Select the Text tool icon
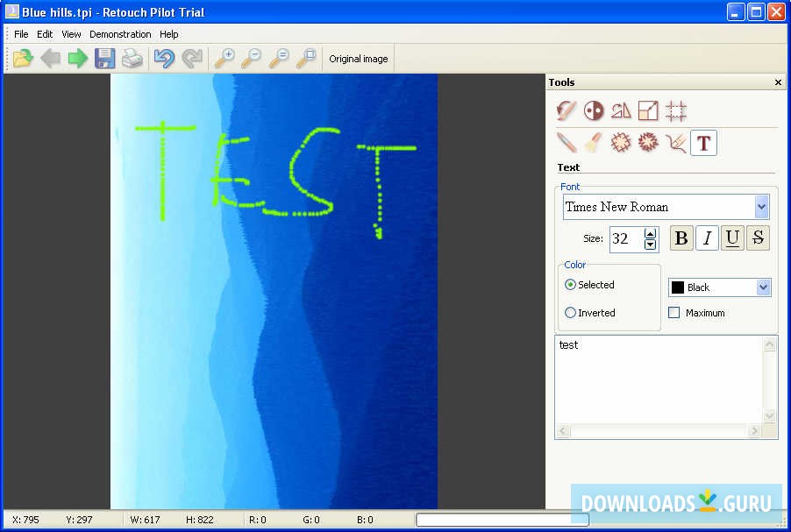This screenshot has width=791, height=532. 703,143
